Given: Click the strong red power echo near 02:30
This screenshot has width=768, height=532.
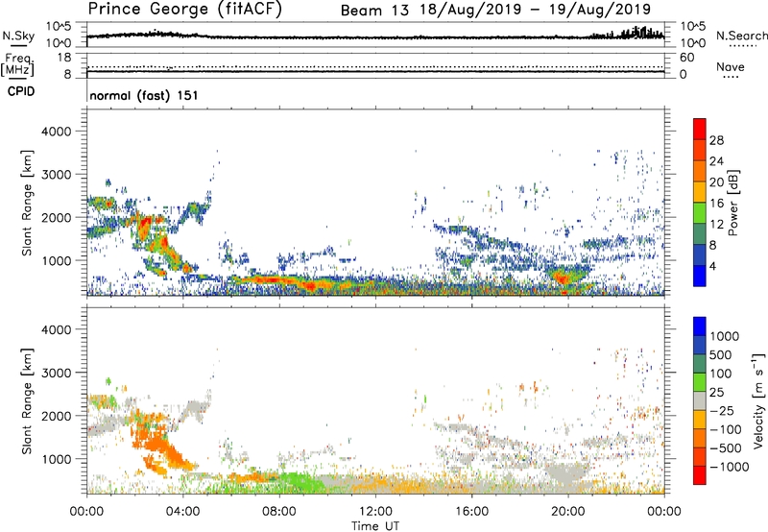Looking at the screenshot, I should 145,228.
